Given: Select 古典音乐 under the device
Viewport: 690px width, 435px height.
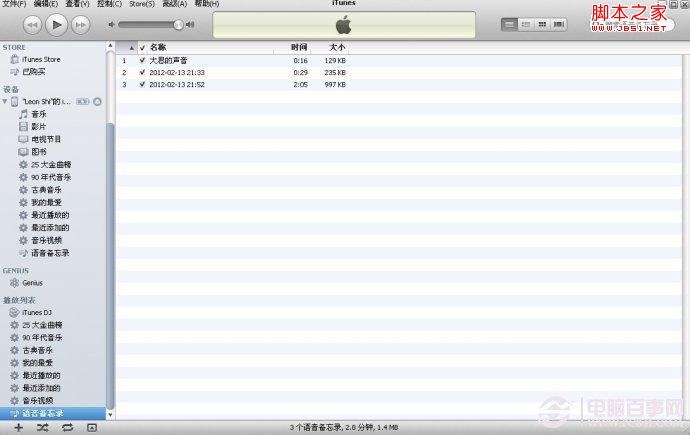Looking at the screenshot, I should point(46,190).
